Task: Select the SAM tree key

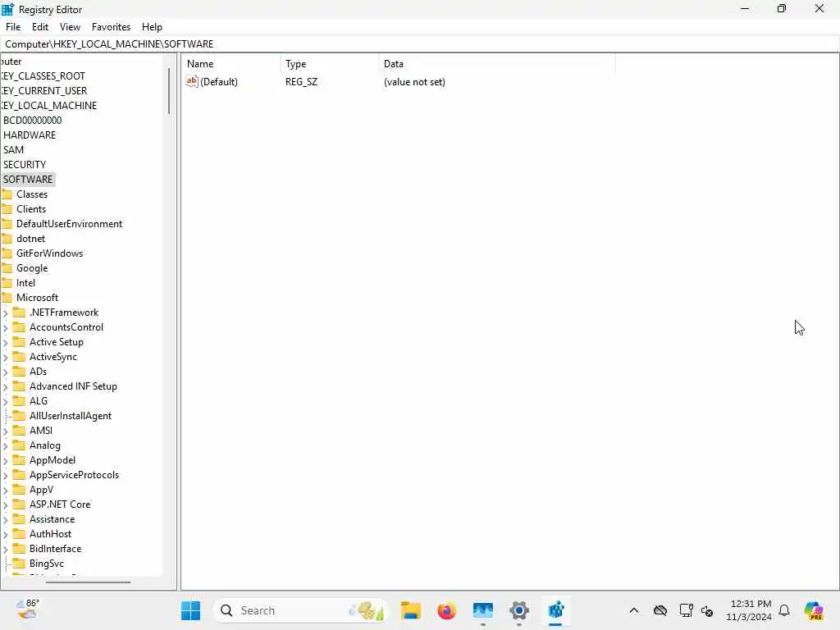Action: [13, 150]
